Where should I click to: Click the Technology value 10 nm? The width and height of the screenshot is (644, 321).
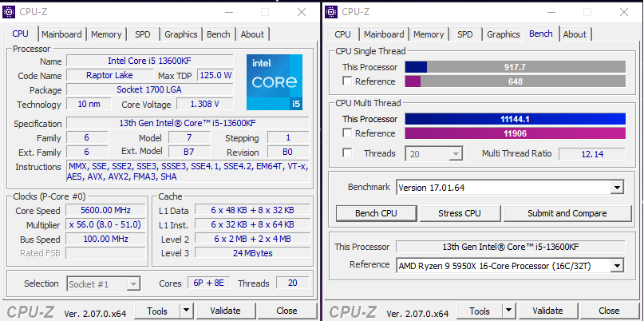coord(89,104)
